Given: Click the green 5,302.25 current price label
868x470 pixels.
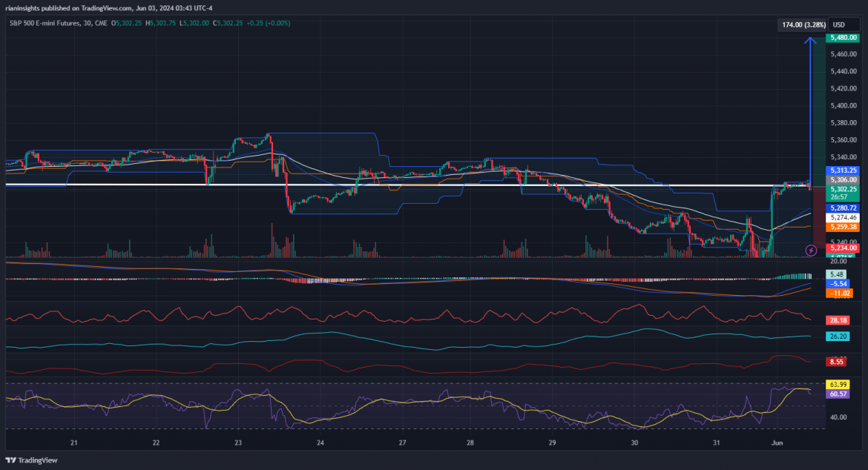Looking at the screenshot, I should (x=844, y=189).
